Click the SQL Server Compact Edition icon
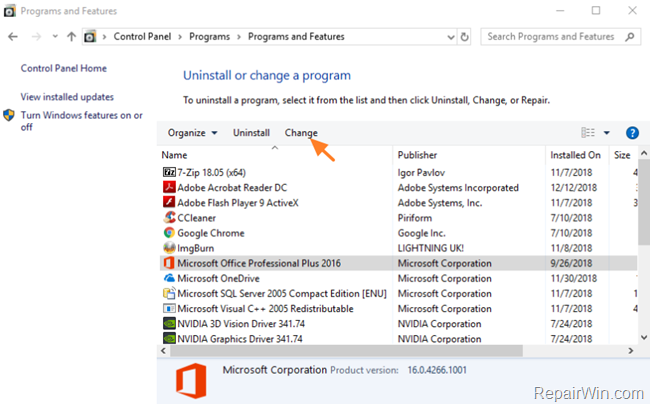 point(169,293)
